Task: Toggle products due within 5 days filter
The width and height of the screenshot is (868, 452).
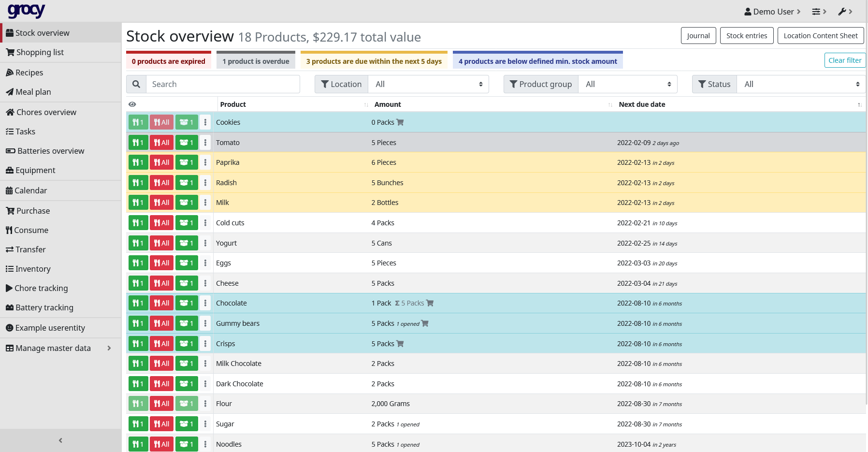Action: tap(374, 61)
